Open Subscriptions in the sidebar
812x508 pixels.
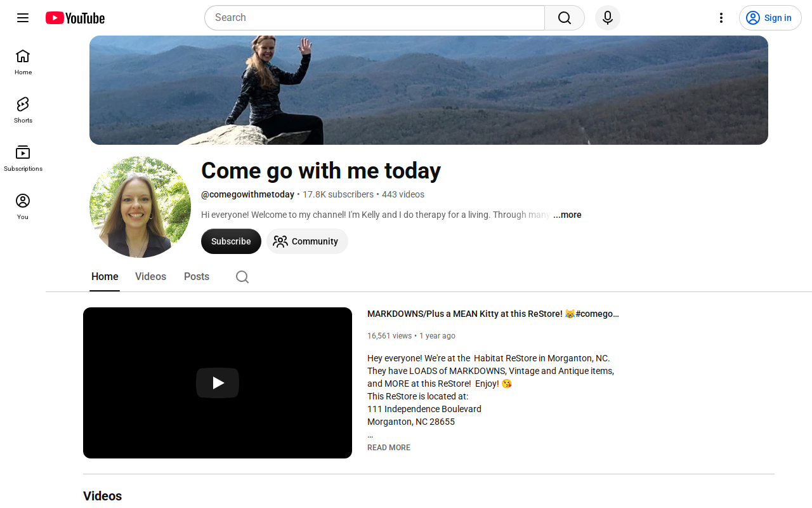coord(23,159)
